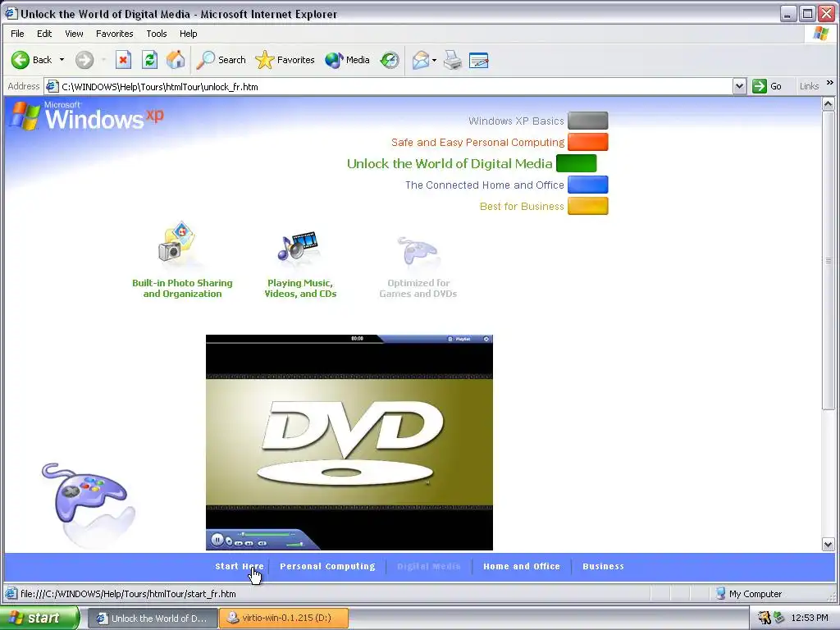Go to Personal Computing in bottom bar
Image resolution: width=840 pixels, height=630 pixels.
(x=327, y=566)
